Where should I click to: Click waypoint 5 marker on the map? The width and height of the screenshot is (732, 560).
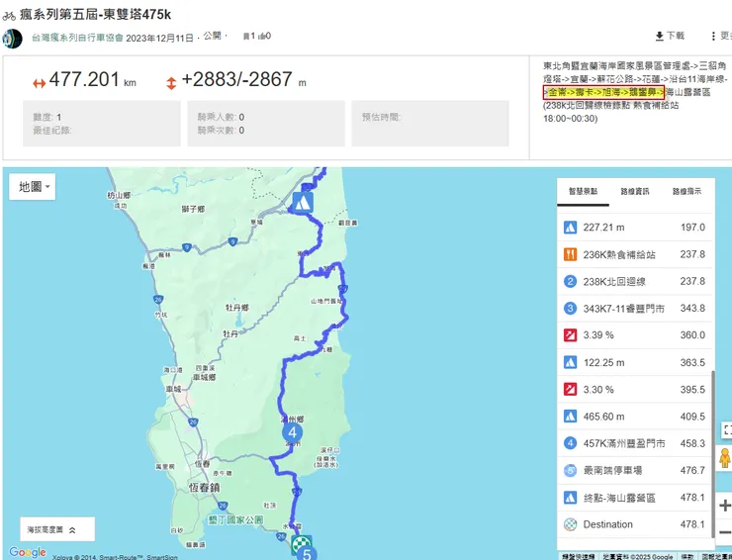[x=307, y=554]
